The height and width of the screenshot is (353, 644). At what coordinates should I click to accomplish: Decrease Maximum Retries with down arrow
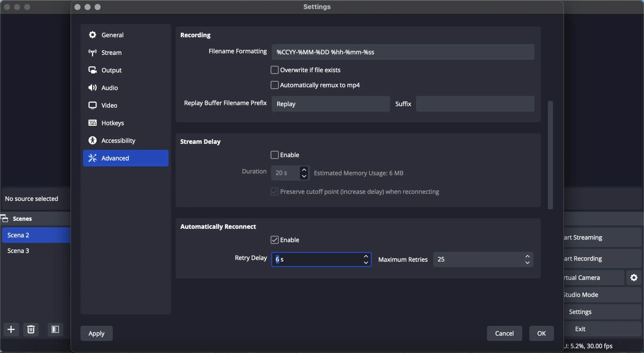527,263
